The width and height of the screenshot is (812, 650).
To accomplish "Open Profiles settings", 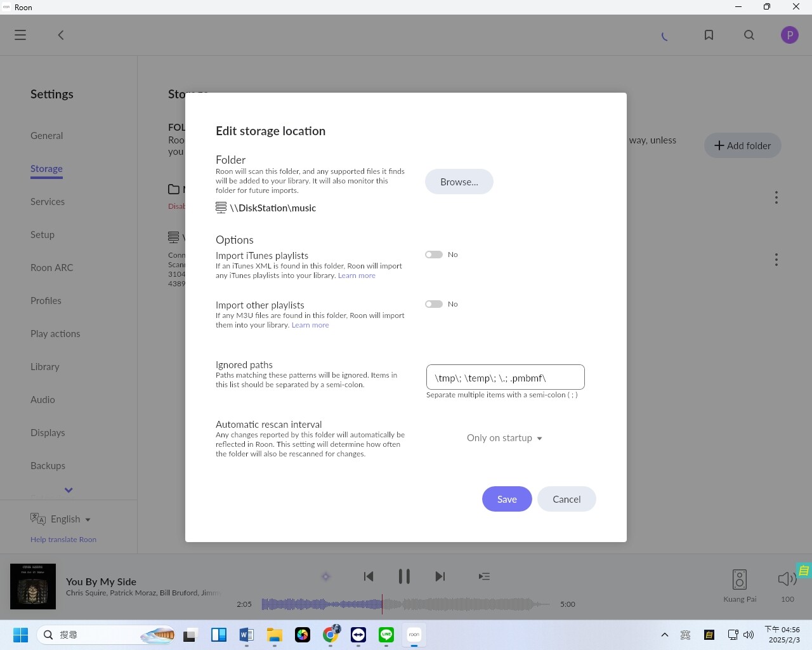I will point(46,301).
